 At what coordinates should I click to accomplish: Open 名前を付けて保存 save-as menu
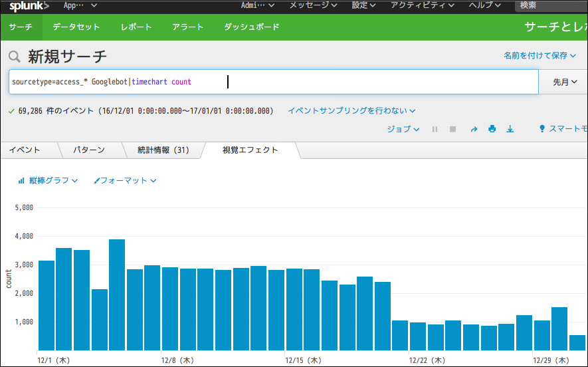(x=539, y=56)
